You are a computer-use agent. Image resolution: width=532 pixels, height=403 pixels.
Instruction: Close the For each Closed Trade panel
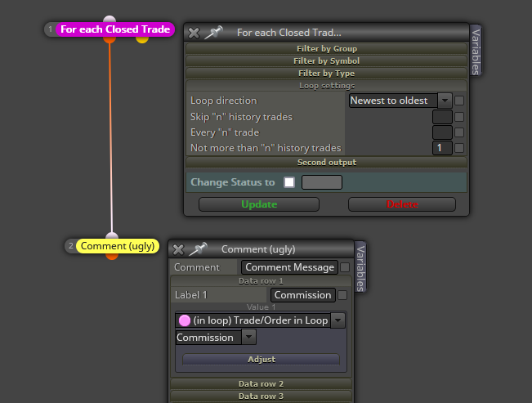coord(194,33)
